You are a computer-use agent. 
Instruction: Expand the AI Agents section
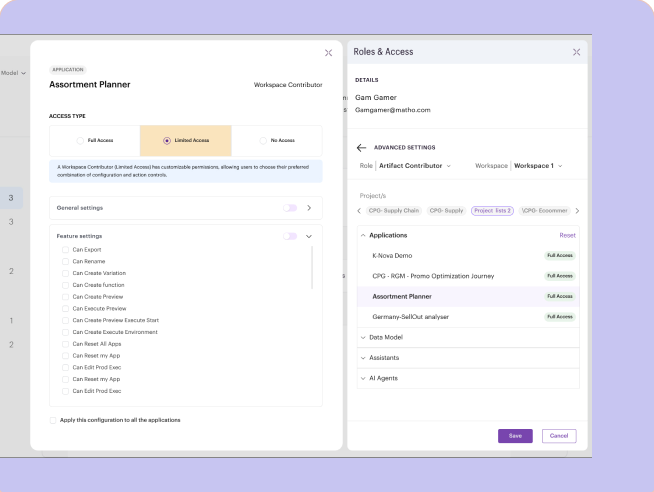click(468, 378)
